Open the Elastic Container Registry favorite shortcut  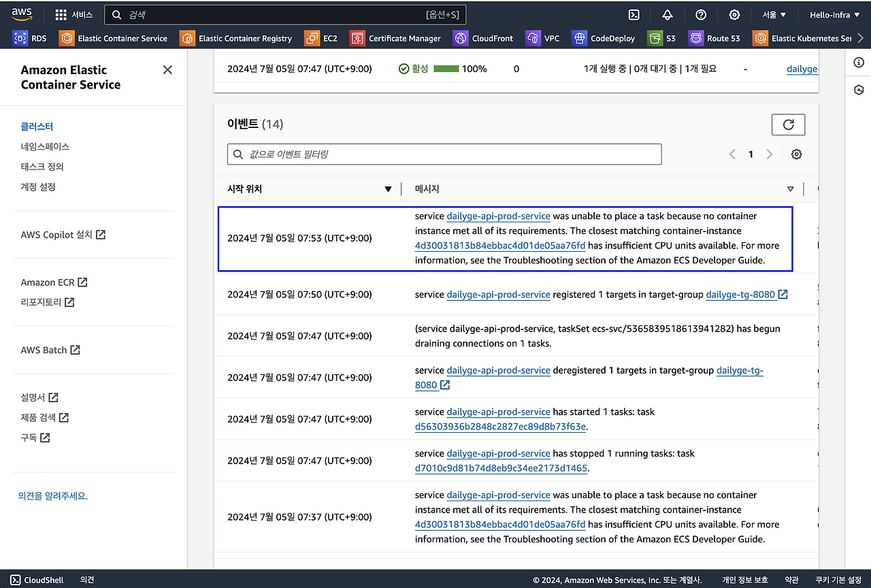tap(235, 38)
